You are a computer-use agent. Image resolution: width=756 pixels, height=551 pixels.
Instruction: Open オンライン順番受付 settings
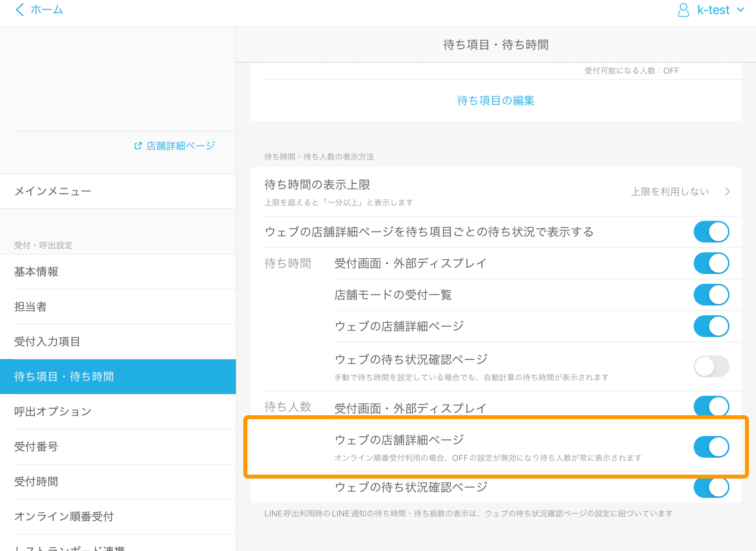[118, 516]
